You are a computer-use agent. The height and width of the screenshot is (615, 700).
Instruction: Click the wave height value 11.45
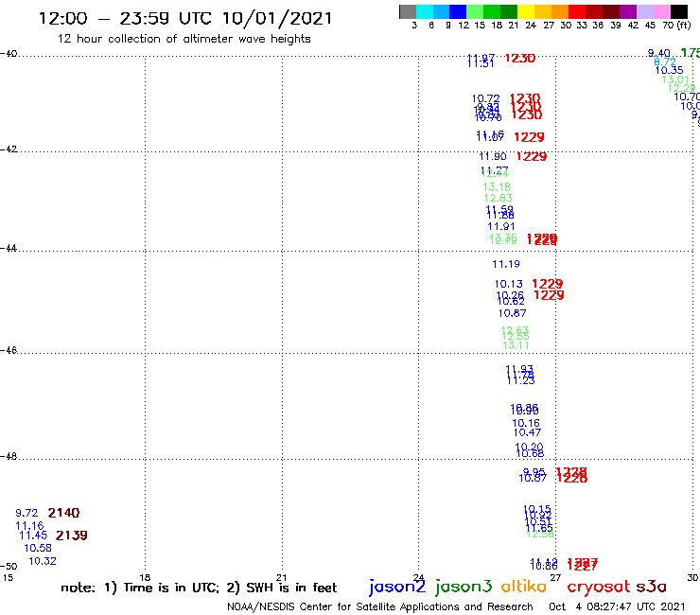33,536
